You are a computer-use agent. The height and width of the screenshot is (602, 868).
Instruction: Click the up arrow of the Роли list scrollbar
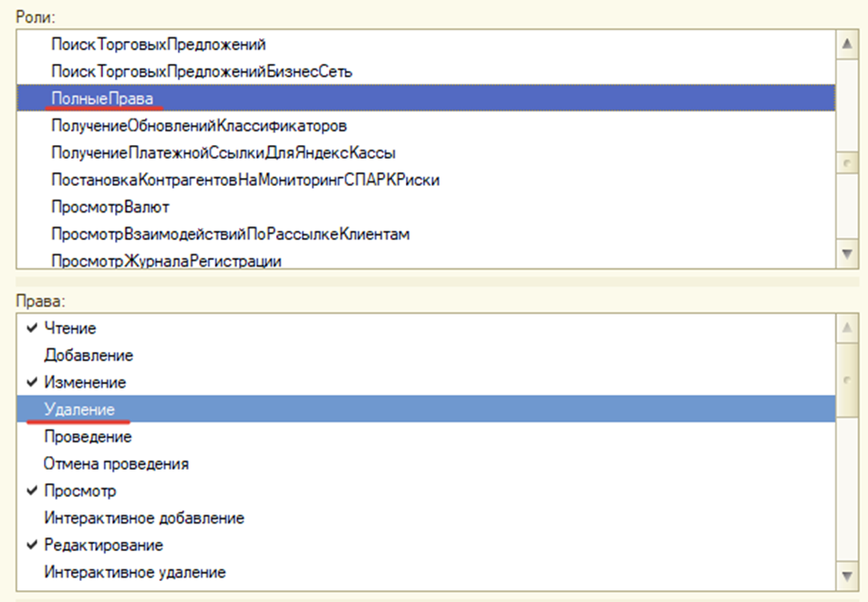click(x=847, y=44)
